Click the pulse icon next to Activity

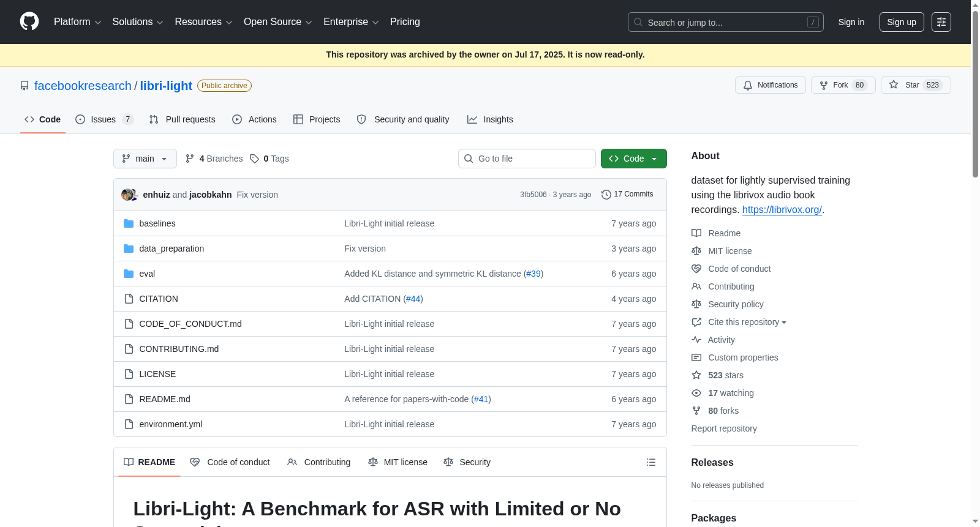tap(696, 340)
